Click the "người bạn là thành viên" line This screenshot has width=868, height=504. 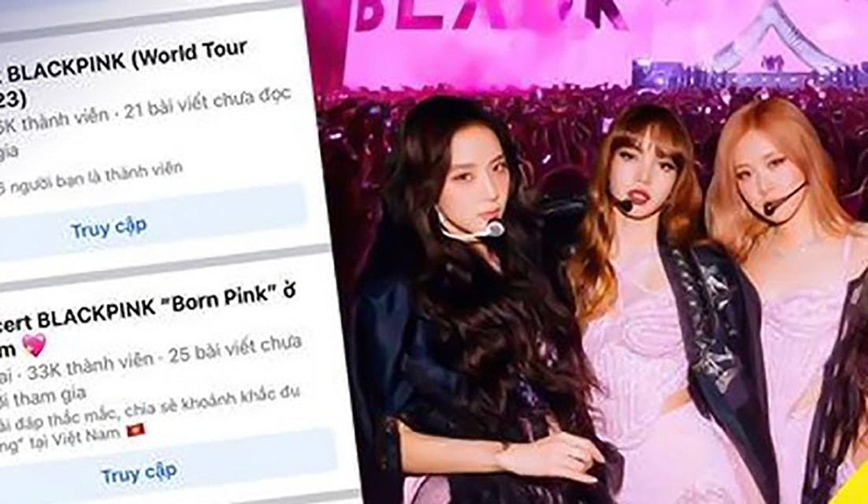pyautogui.click(x=95, y=176)
